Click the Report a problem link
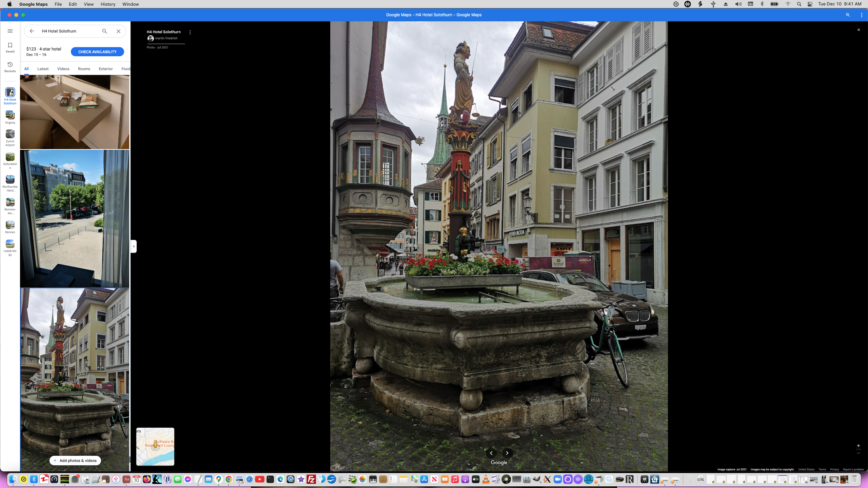The height and width of the screenshot is (488, 868). pos(853,469)
